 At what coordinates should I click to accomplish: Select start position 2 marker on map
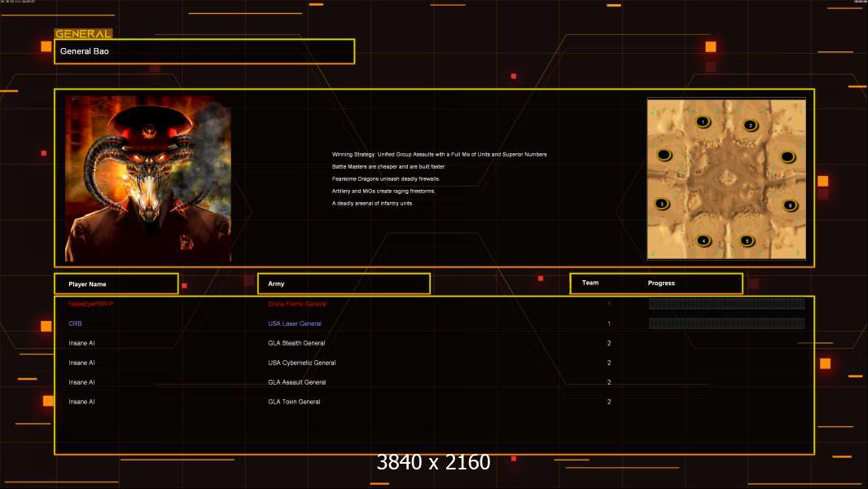(750, 126)
